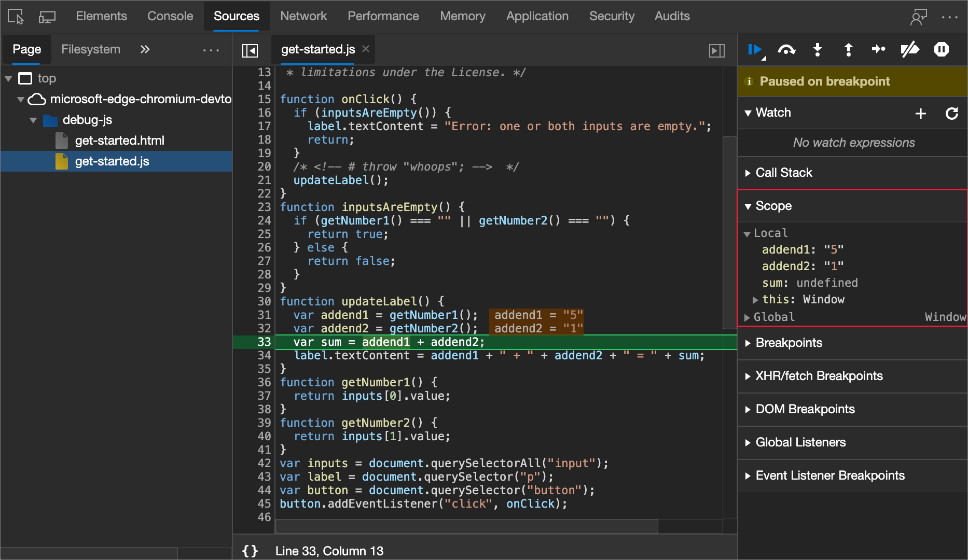This screenshot has height=560, width=968.
Task: Toggle a breakpoint on line 33 gutter
Action: (x=264, y=342)
